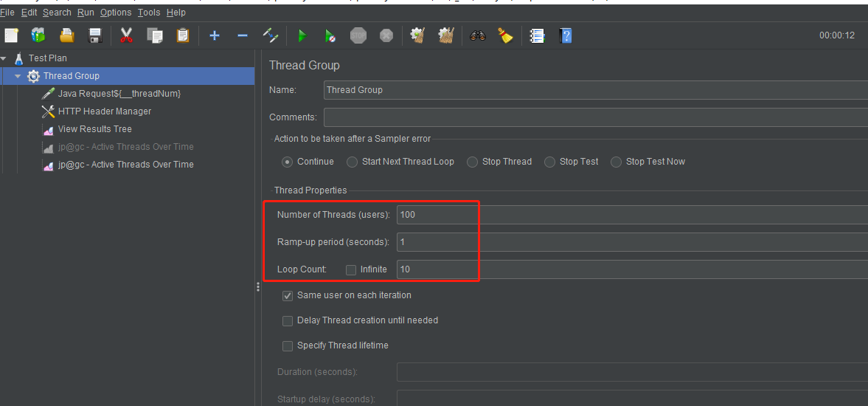Viewport: 868px width, 406px height.
Task: Select Thread Group in the tree
Action: (72, 76)
